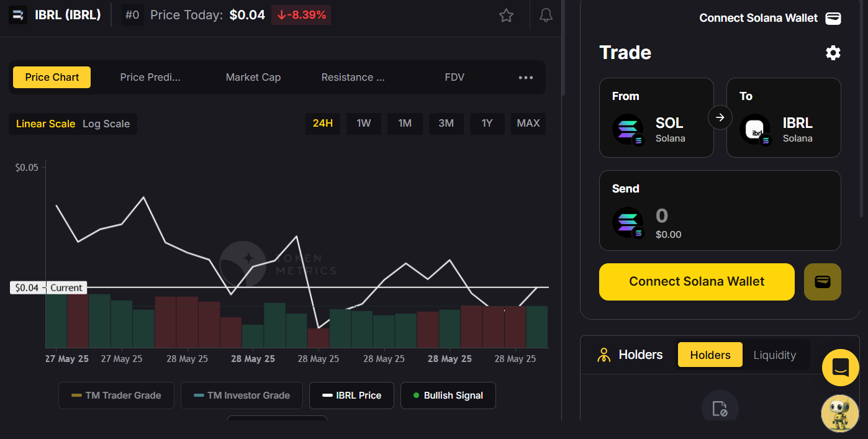Toggle the Bullish Signal legend

[x=448, y=396]
